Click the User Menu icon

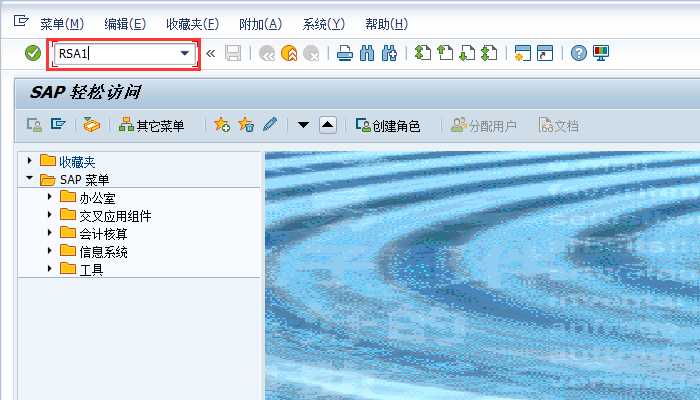click(x=34, y=125)
